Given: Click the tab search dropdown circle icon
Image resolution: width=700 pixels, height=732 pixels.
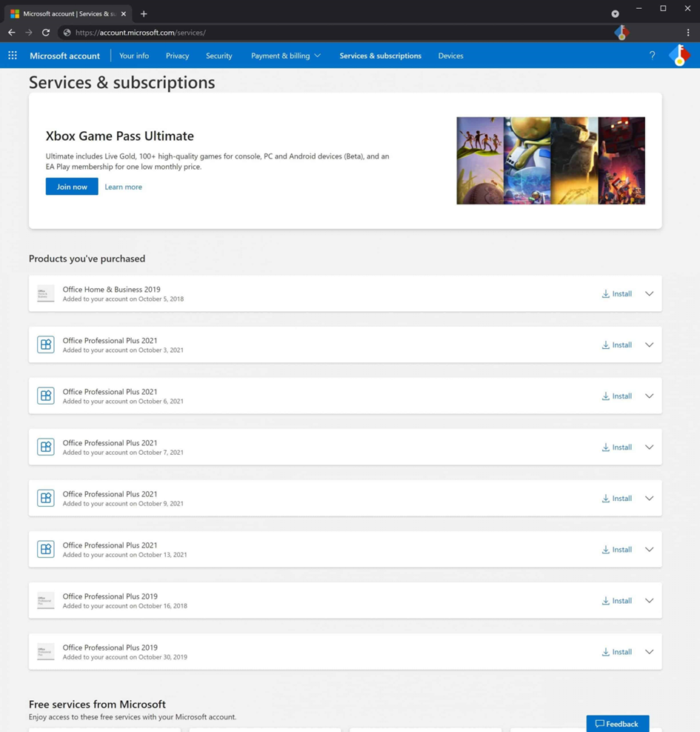Looking at the screenshot, I should [615, 13].
